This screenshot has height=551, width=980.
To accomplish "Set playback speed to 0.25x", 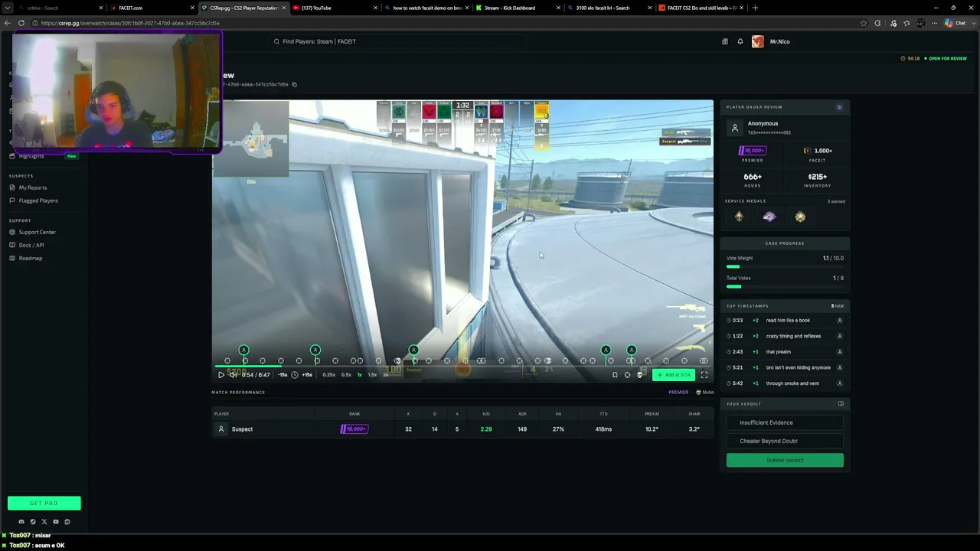I will click(x=328, y=375).
